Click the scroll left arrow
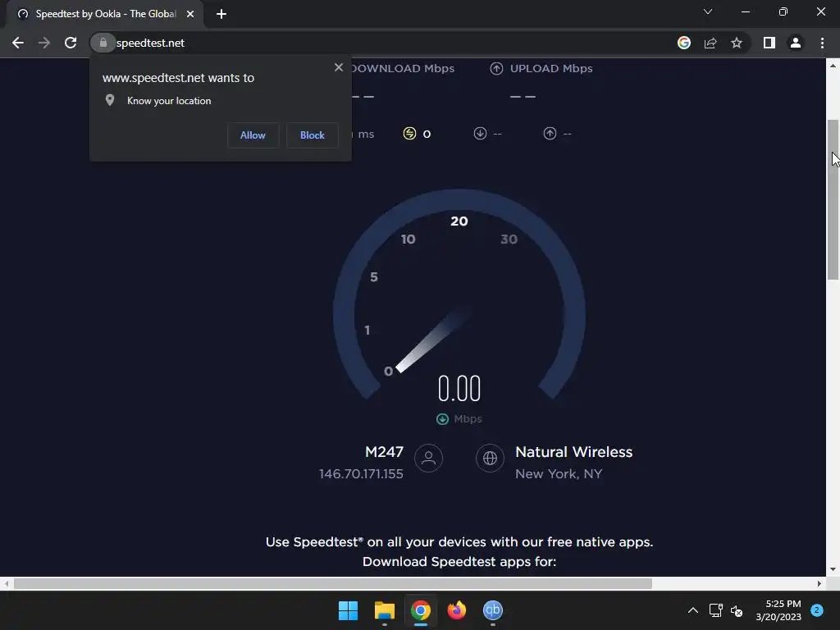Image resolution: width=840 pixels, height=630 pixels. (x=7, y=583)
